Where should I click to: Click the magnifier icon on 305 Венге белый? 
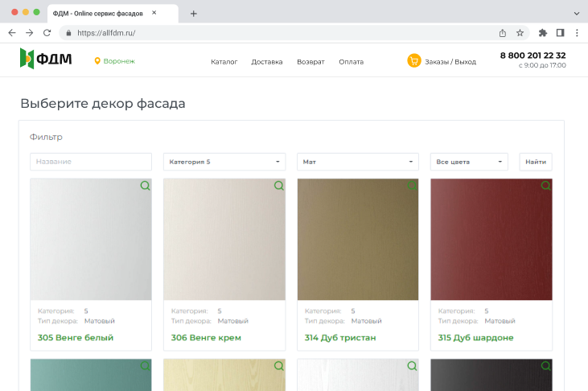coord(145,186)
